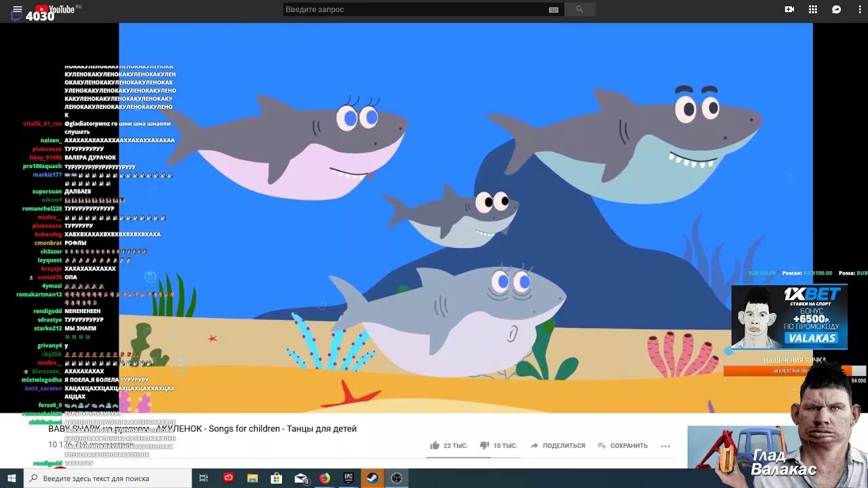Image resolution: width=868 pixels, height=488 pixels.
Task: Open red Creative Cloud taskbar app
Action: 229,478
